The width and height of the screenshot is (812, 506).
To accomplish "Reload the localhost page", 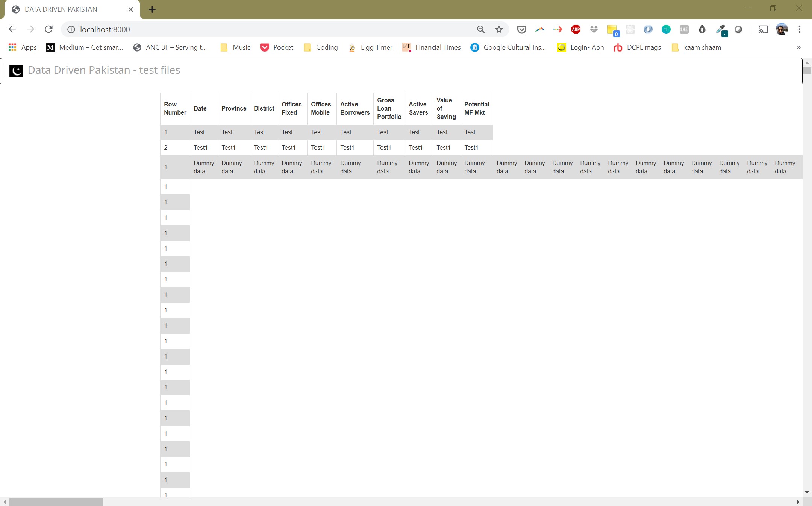I will click(48, 29).
